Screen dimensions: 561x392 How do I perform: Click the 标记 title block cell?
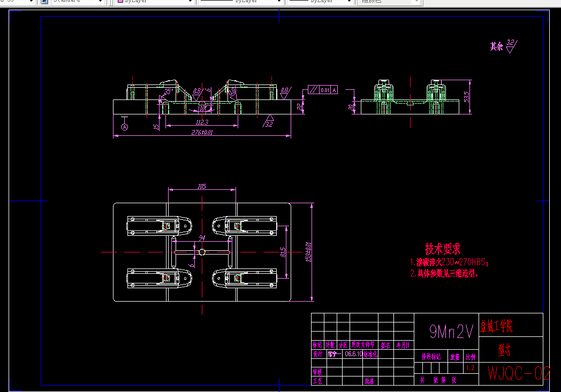(x=317, y=345)
